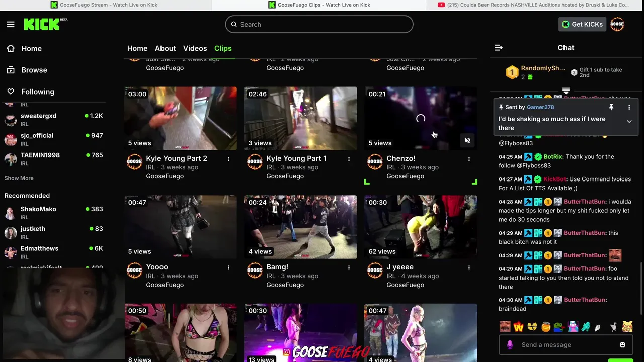Image resolution: width=644 pixels, height=362 pixels.
Task: Play the Kyle Young Part 2 clip thumbnail
Action: (x=180, y=118)
